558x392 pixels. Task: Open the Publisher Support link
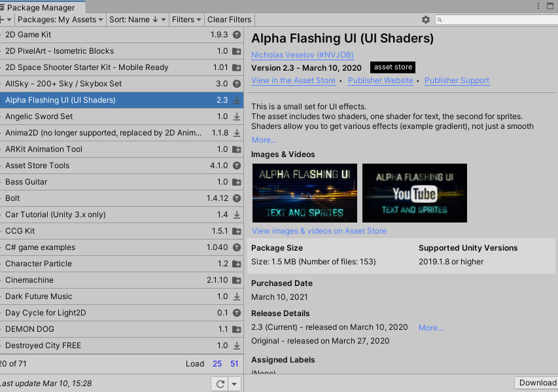click(x=457, y=80)
